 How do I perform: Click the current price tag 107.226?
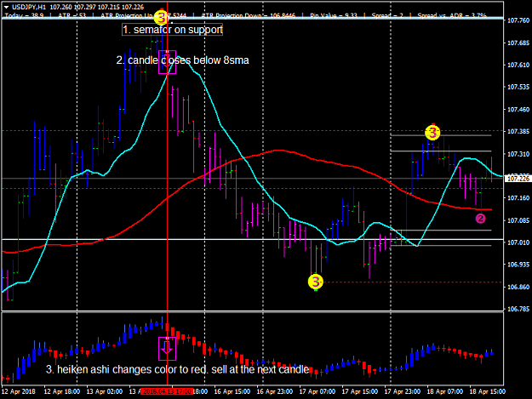click(518, 179)
